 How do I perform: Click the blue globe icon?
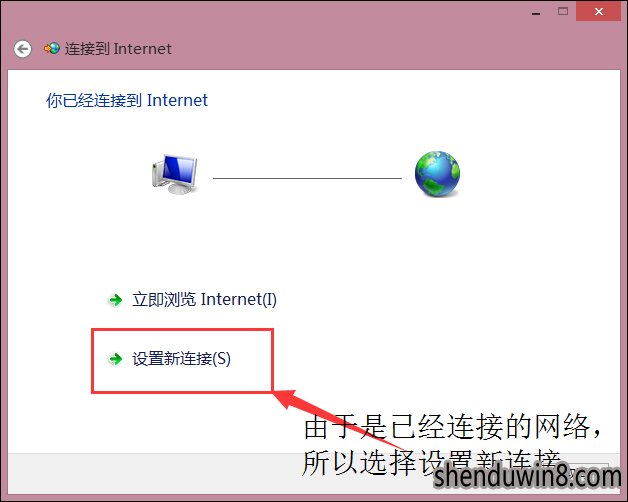pos(437,174)
